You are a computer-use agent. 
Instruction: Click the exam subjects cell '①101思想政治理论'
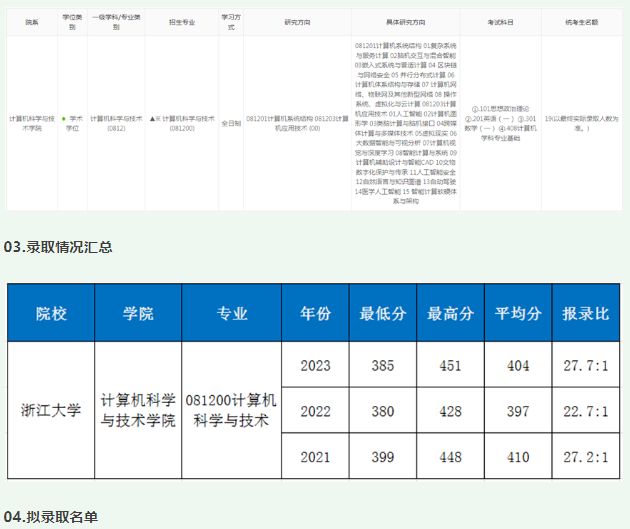(501, 123)
